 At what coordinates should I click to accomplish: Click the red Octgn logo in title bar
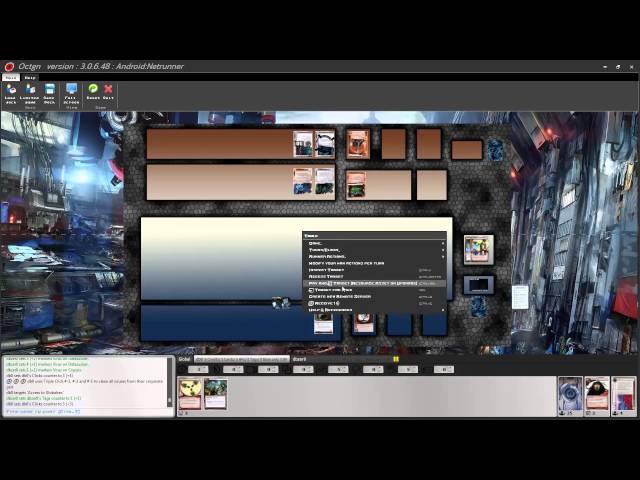[9, 67]
